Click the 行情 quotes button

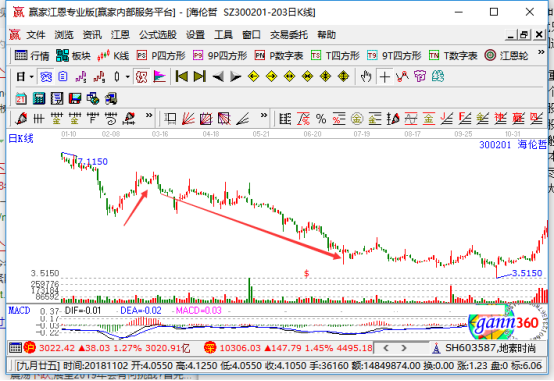point(32,55)
